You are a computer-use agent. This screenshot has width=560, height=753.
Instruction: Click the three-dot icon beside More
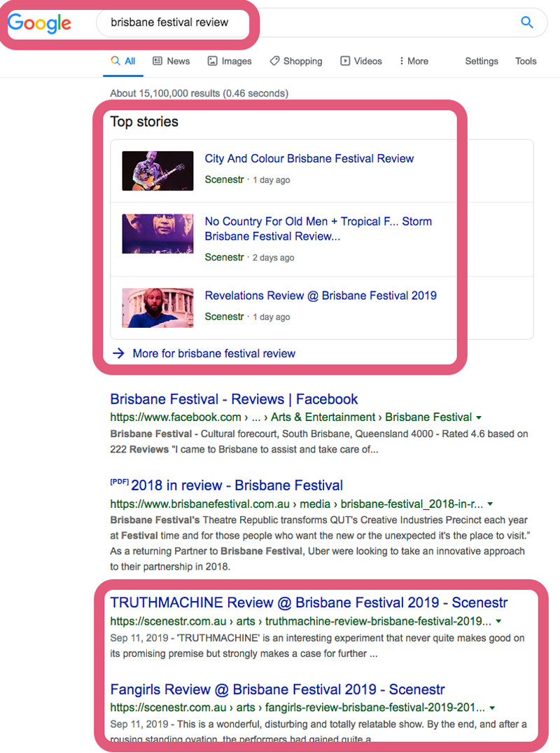pos(402,61)
